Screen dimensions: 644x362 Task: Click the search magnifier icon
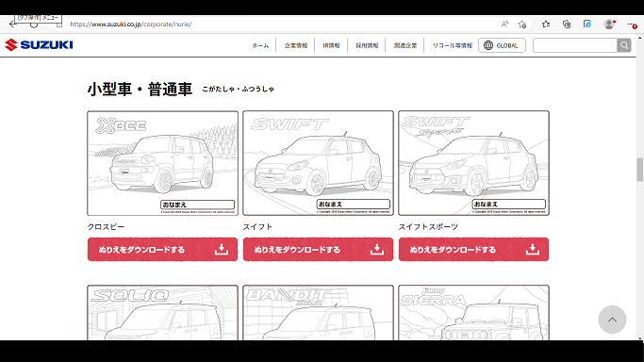[x=624, y=45]
